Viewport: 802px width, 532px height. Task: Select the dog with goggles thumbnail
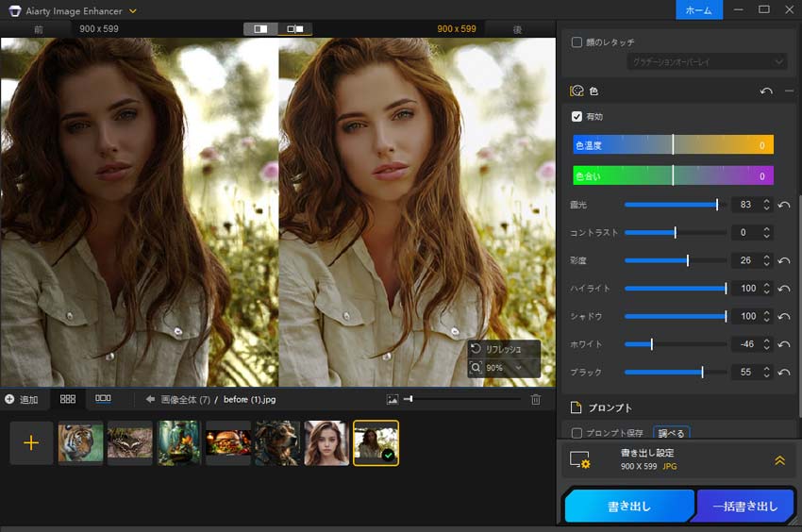point(277,442)
